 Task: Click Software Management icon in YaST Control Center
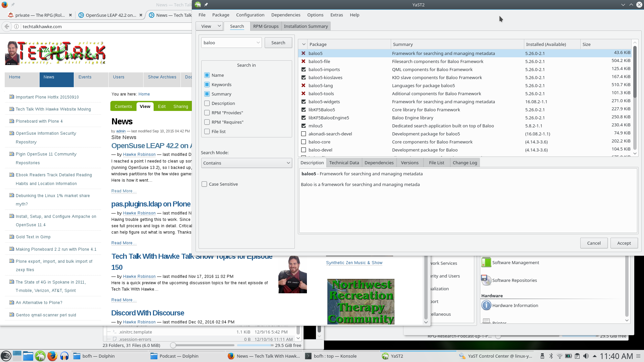[x=486, y=262]
